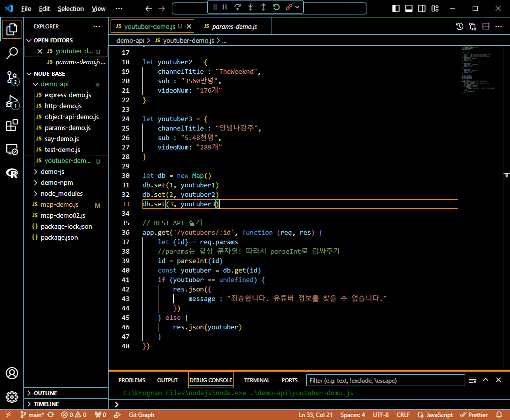The width and height of the screenshot is (510, 420).
Task: Open the debug toolbar configuration dropdown
Action: [x=297, y=7]
